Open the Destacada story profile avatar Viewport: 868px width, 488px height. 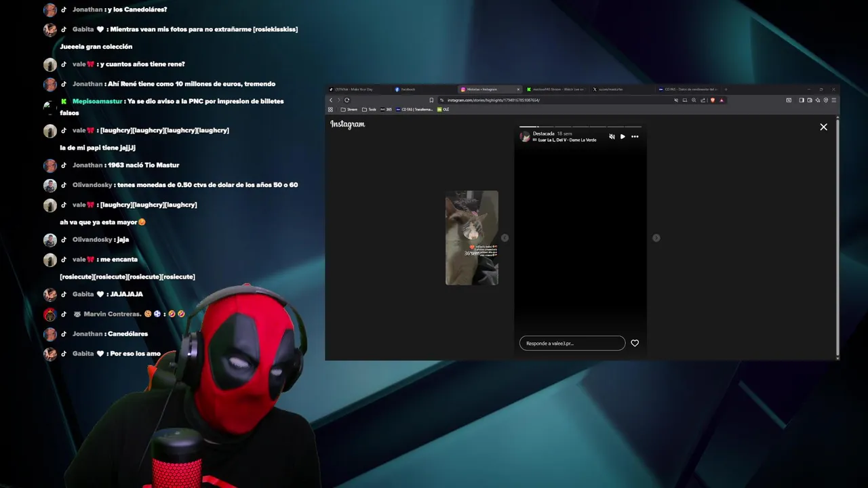coord(525,136)
